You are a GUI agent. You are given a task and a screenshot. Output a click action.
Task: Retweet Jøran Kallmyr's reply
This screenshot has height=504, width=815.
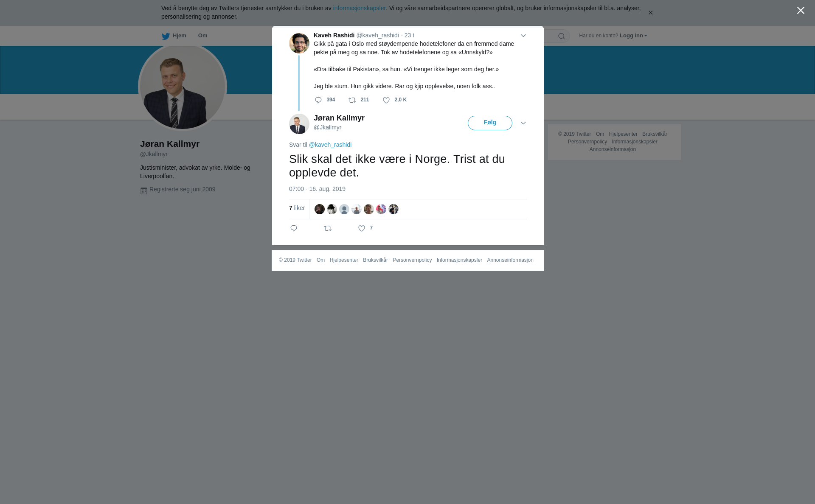[x=328, y=228]
